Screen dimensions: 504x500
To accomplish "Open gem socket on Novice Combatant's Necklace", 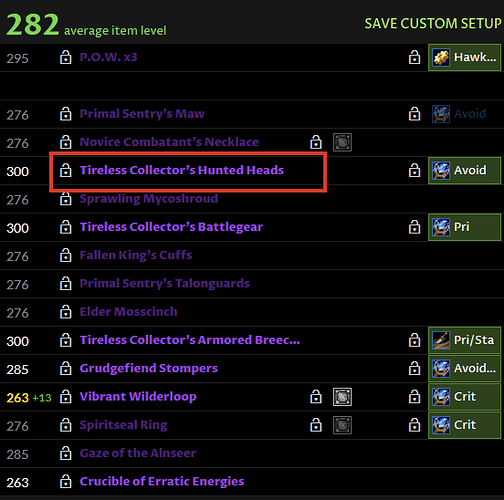I will coord(342,142).
